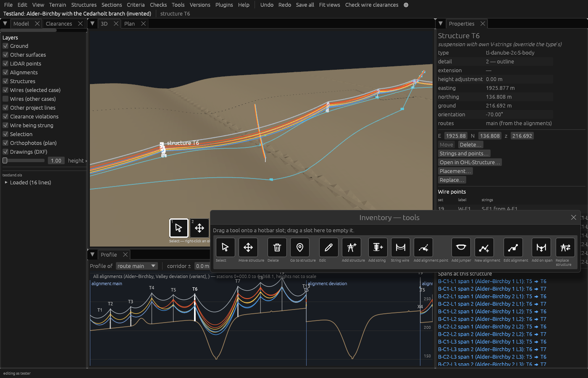The width and height of the screenshot is (588, 378).
Task: Click hotbar slot 2 move tool
Action: (199, 228)
